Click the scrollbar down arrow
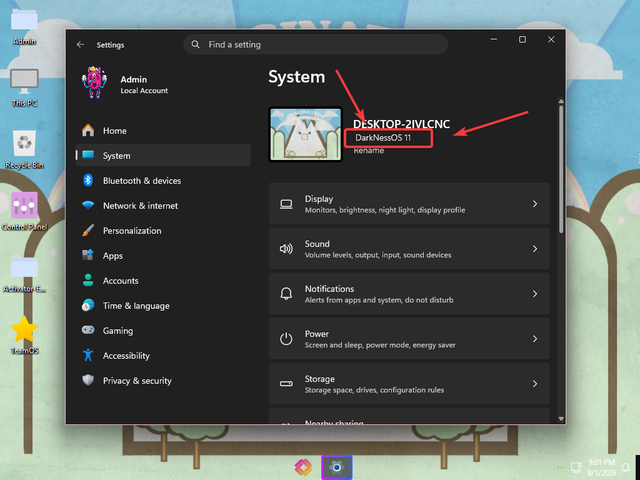The height and width of the screenshot is (480, 640). click(561, 419)
